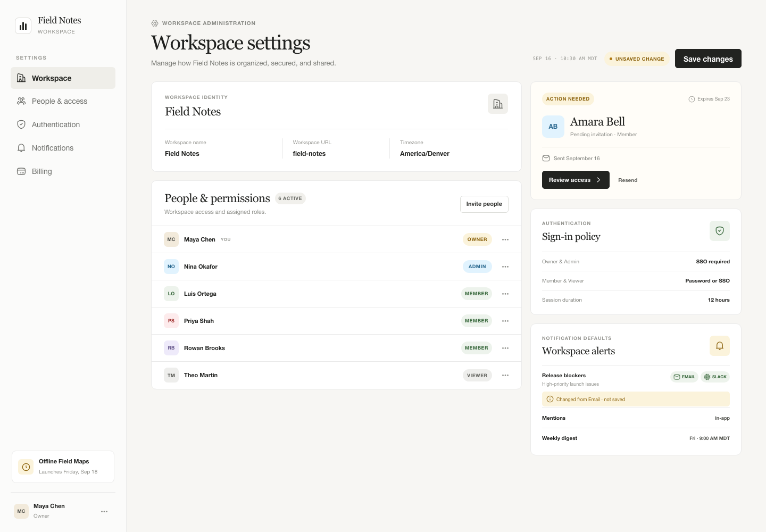Click Nina Okafor's Admin role badge
This screenshot has height=532, width=766.
click(x=477, y=267)
